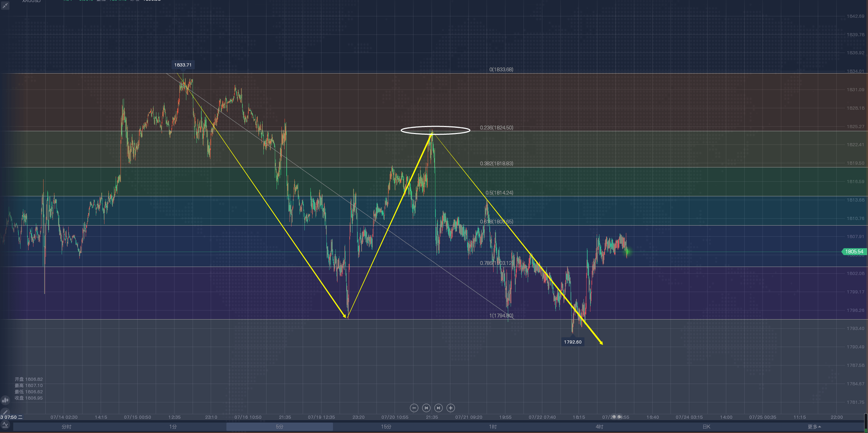Click the 1796.26 price axis label
Image resolution: width=868 pixels, height=433 pixels.
(x=855, y=310)
